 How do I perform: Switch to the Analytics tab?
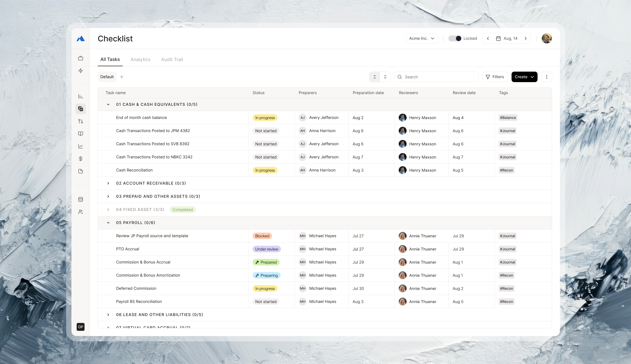pyautogui.click(x=140, y=60)
